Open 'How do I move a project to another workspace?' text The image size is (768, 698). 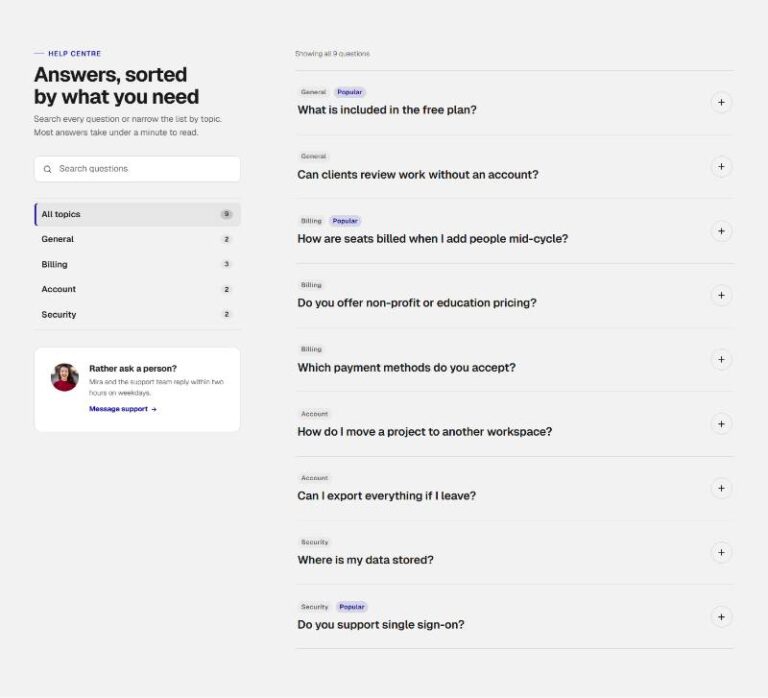coord(425,432)
